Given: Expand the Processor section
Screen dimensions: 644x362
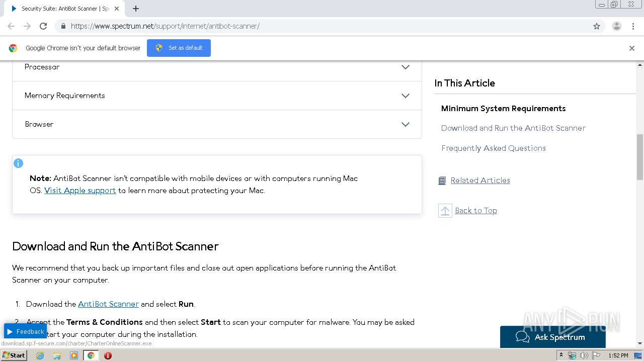Looking at the screenshot, I should point(217,67).
